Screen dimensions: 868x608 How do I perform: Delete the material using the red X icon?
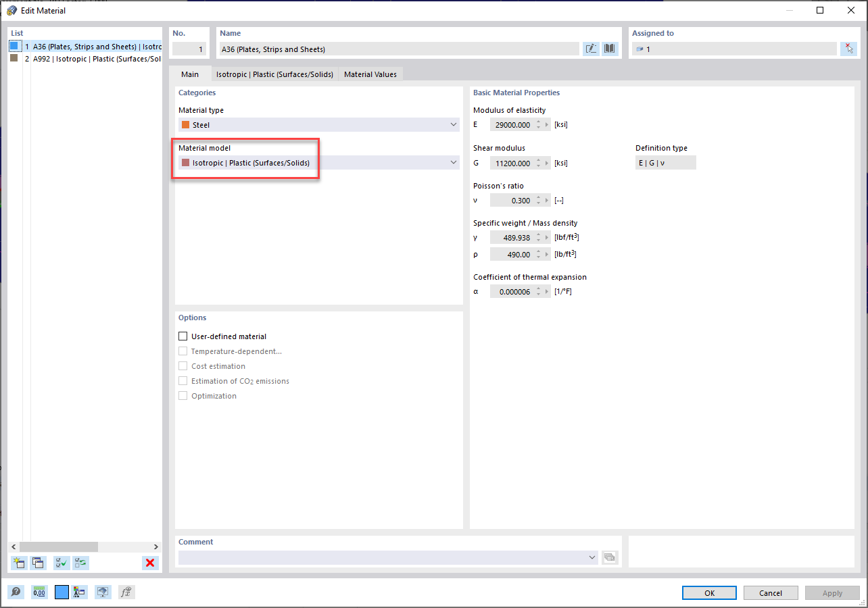point(150,563)
